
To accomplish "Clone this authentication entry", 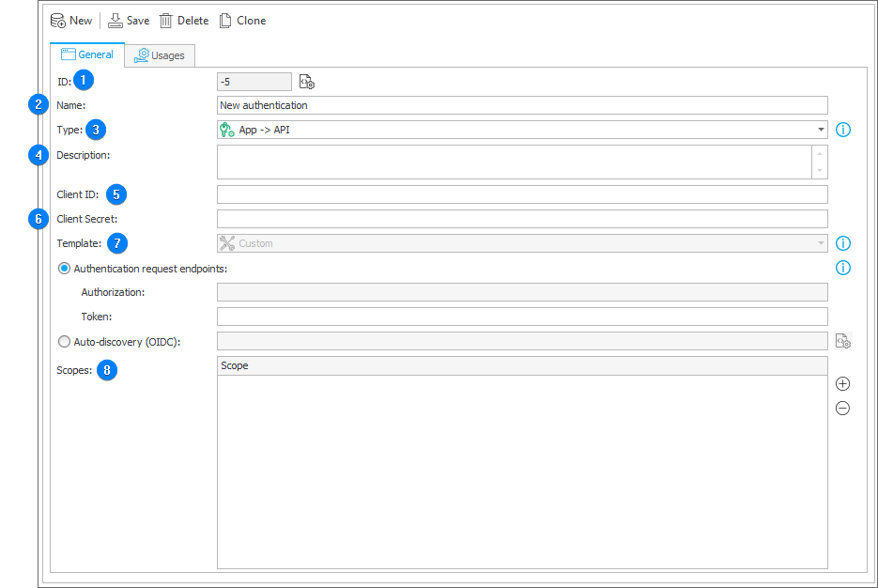I will coord(242,21).
